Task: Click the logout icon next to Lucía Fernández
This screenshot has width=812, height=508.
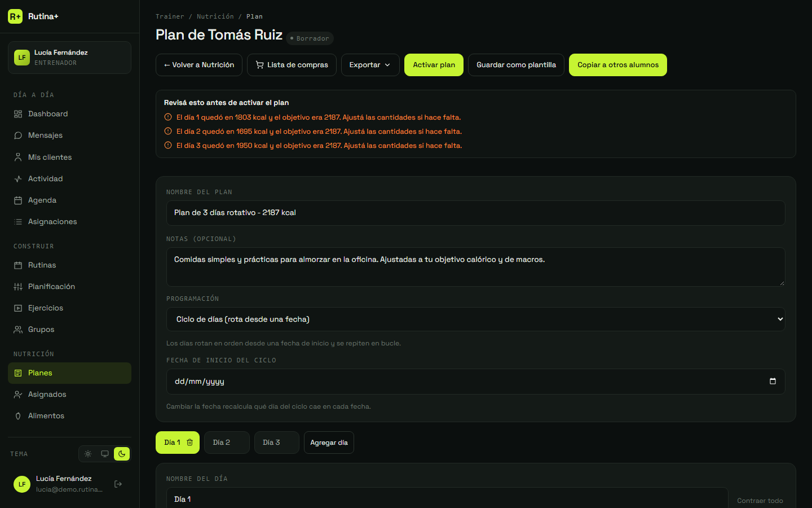Action: click(x=118, y=484)
